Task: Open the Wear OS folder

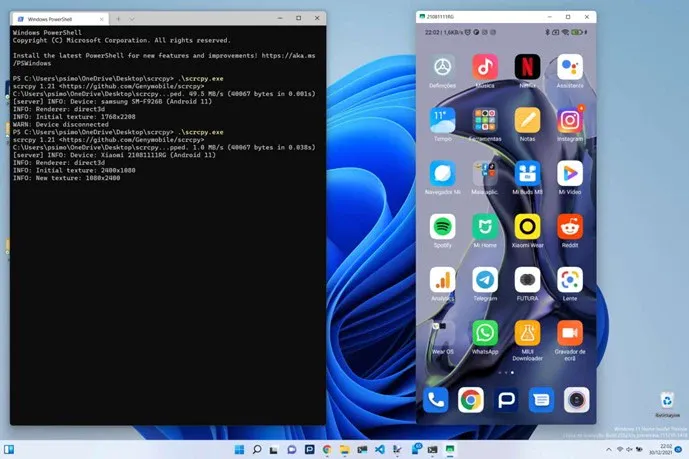Action: [442, 333]
